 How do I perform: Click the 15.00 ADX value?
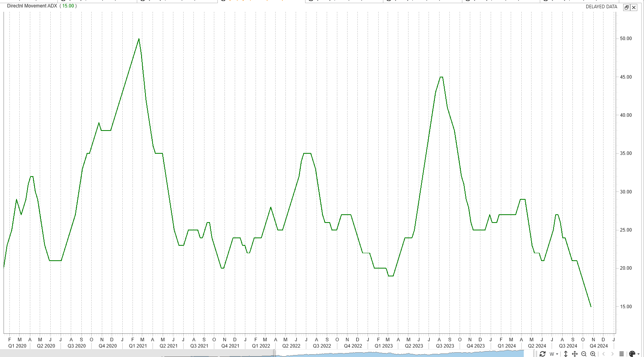[68, 6]
